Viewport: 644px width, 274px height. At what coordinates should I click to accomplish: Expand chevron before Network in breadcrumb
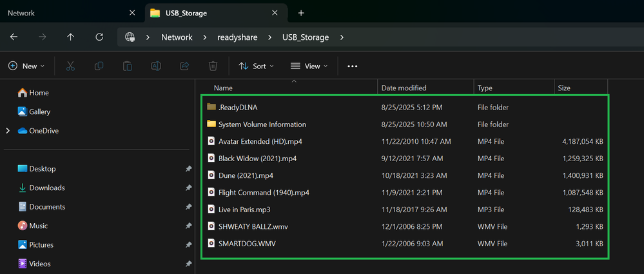pos(148,37)
